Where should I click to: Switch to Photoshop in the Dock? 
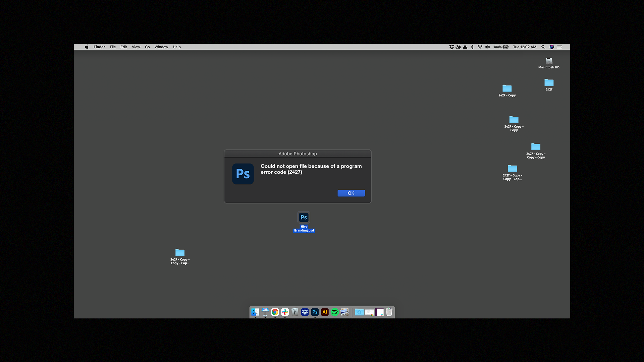coord(315,312)
